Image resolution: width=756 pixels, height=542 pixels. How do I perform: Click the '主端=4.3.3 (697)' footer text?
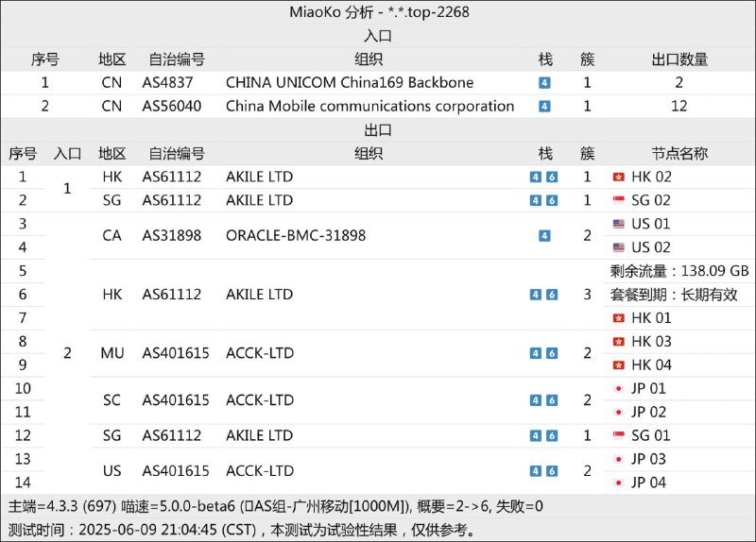(62, 506)
